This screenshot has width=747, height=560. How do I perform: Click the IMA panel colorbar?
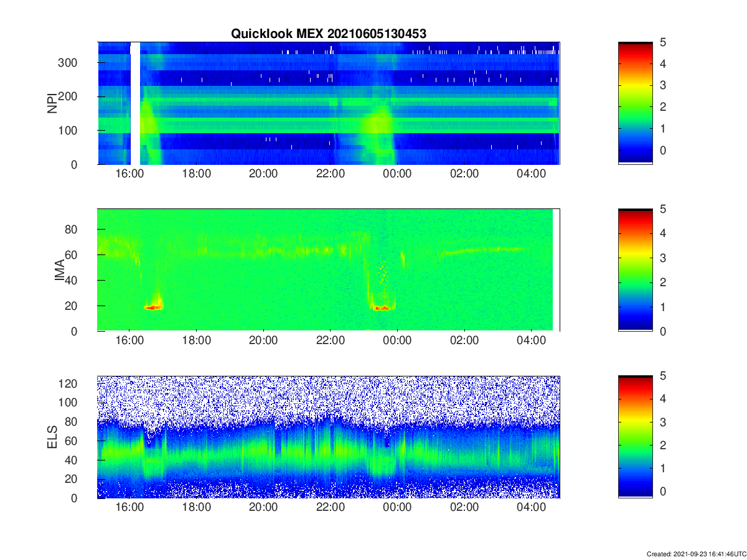[635, 270]
